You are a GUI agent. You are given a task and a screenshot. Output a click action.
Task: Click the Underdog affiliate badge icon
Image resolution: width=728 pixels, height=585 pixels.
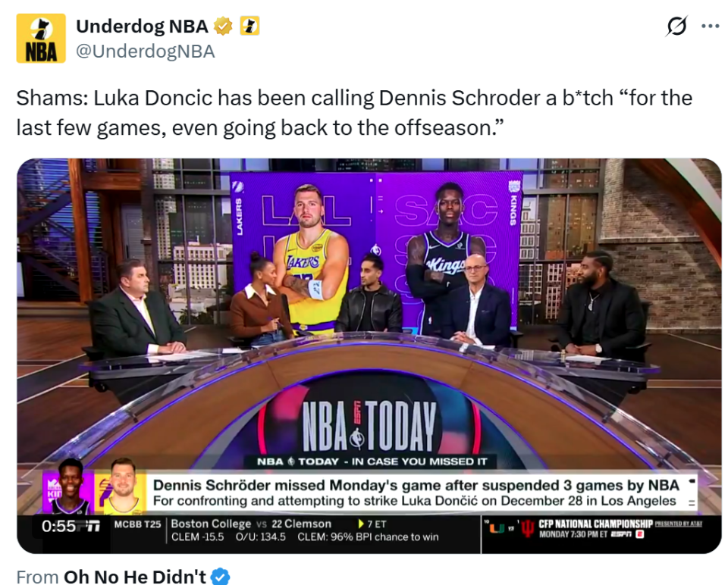pyautogui.click(x=249, y=26)
